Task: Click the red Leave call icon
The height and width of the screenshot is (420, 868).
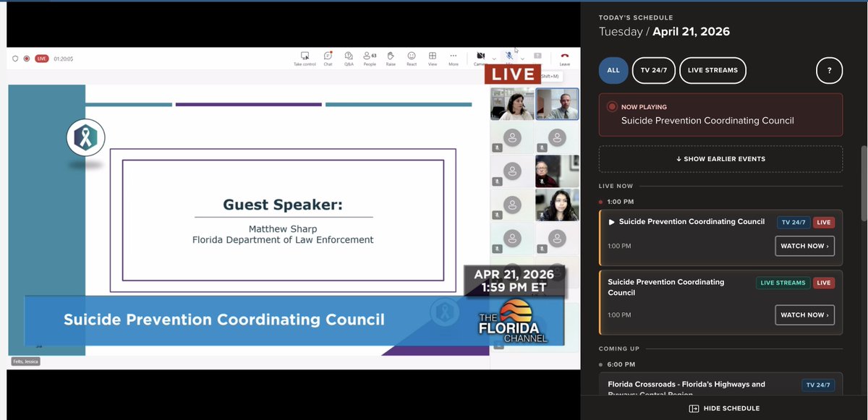Action: [x=565, y=56]
